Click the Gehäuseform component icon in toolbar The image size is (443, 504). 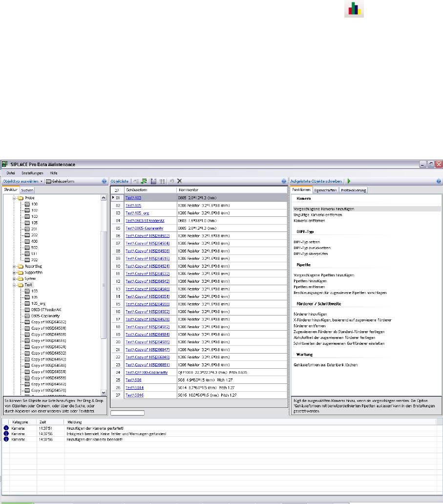[48, 182]
